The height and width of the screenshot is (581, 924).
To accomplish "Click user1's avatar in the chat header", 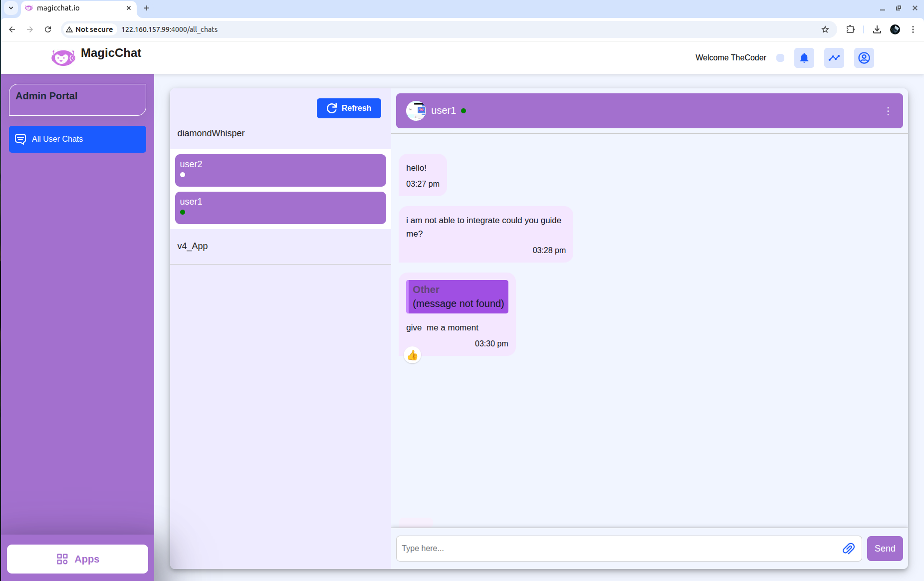I will [x=416, y=111].
